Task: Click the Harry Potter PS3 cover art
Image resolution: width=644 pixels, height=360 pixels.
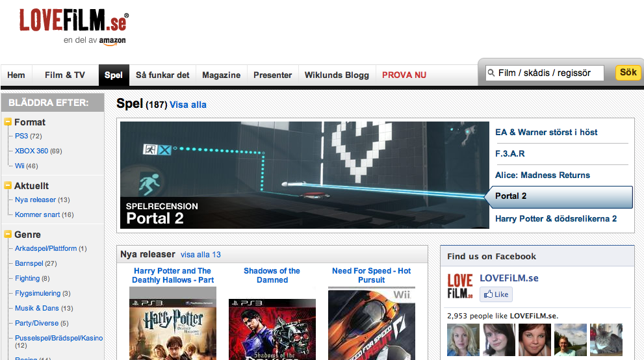Action: point(173,324)
